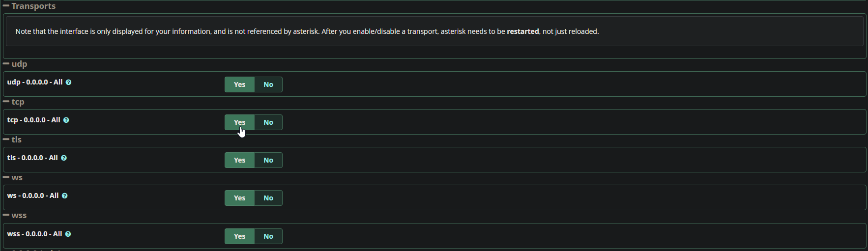Collapse the udp section header
The height and width of the screenshot is (251, 868).
point(15,64)
